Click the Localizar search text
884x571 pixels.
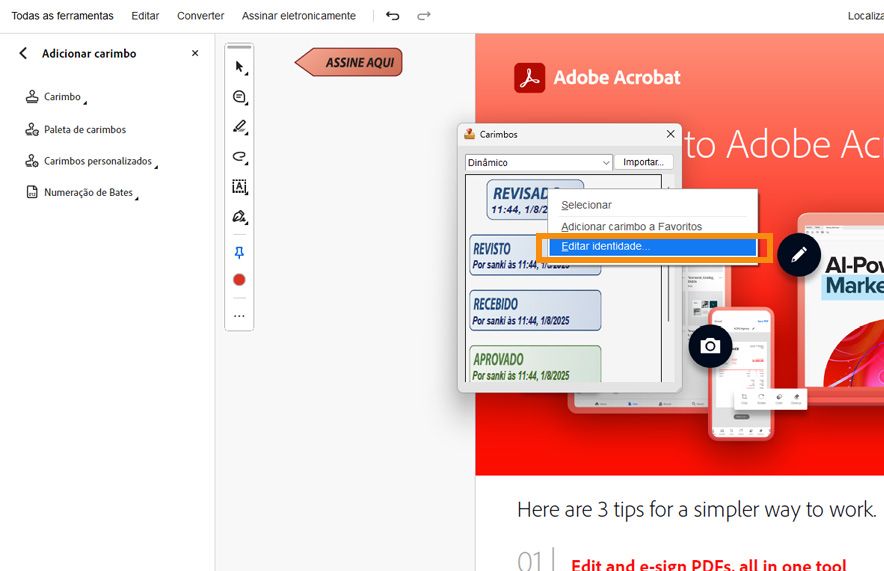tap(865, 16)
